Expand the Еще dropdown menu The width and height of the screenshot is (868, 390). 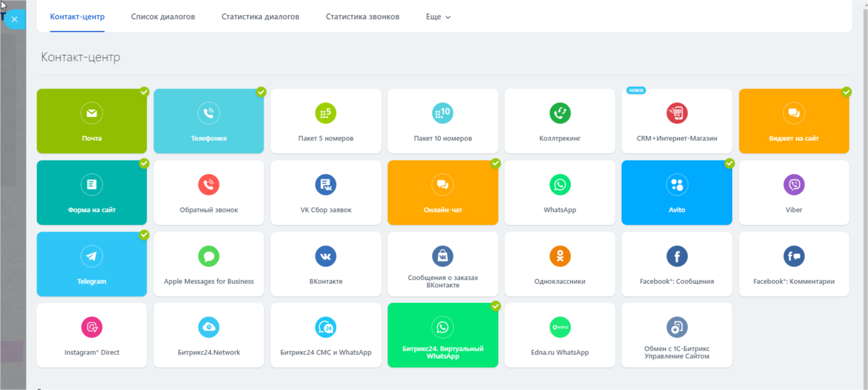438,16
